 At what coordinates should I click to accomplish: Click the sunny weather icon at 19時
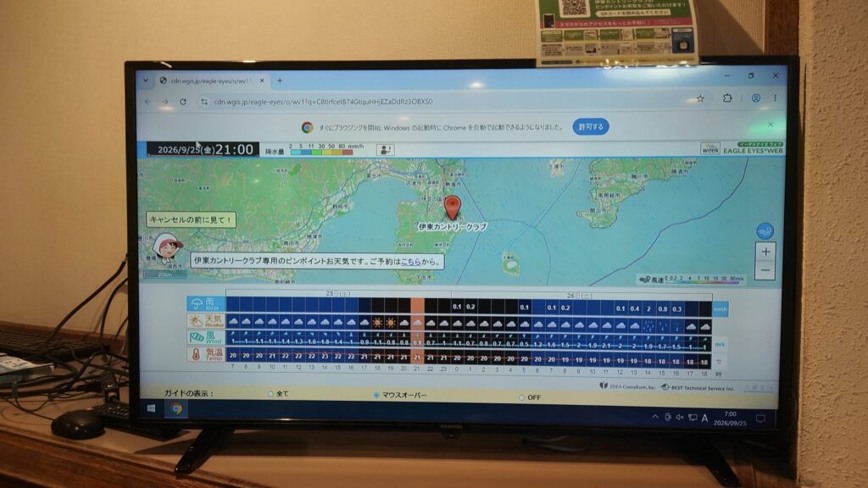391,322
